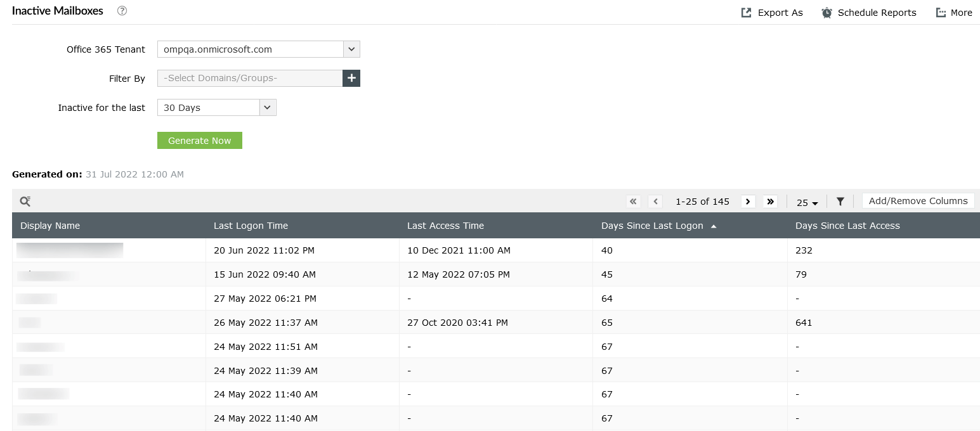980x431 pixels.
Task: Click the Schedule Reports clock icon
Action: 826,13
